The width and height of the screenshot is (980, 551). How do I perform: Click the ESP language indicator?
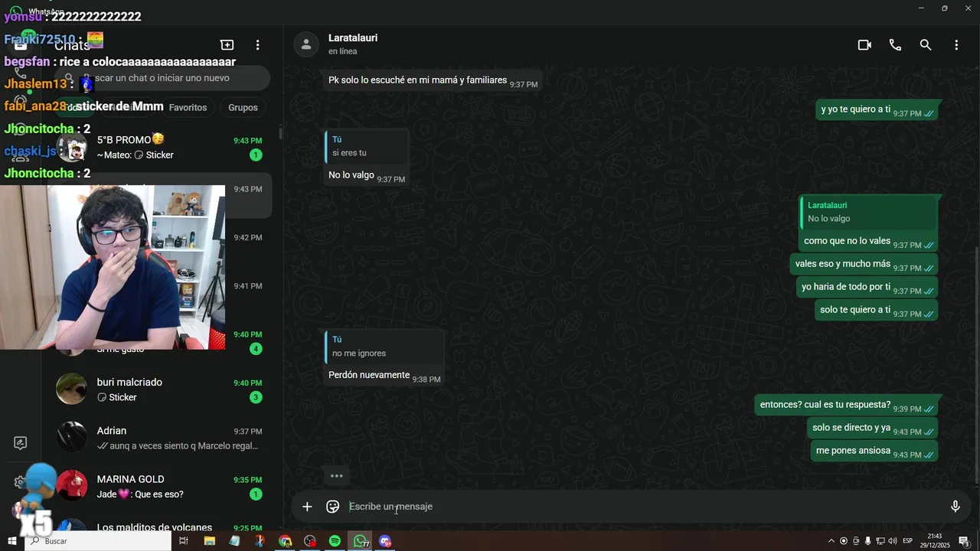pos(907,541)
